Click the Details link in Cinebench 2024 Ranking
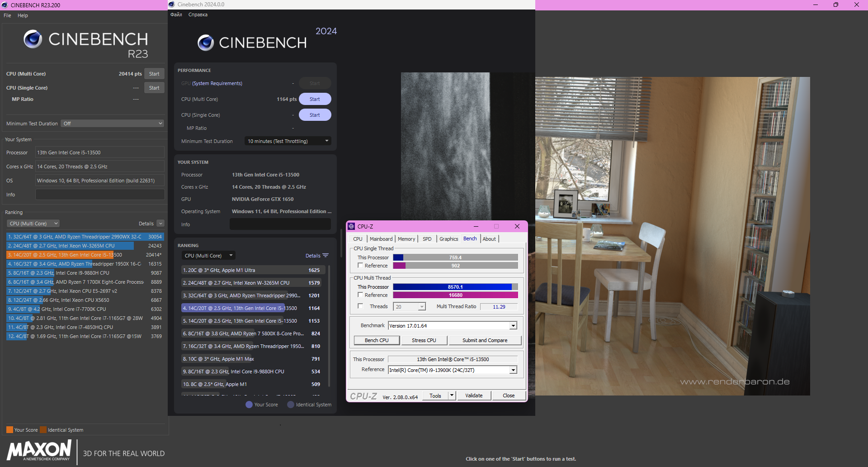The width and height of the screenshot is (868, 467). coord(313,256)
